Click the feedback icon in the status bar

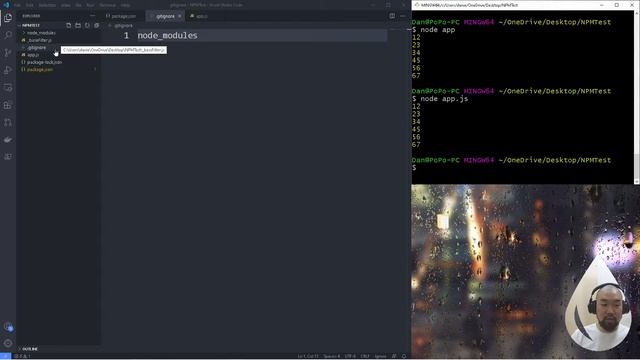coord(394,356)
